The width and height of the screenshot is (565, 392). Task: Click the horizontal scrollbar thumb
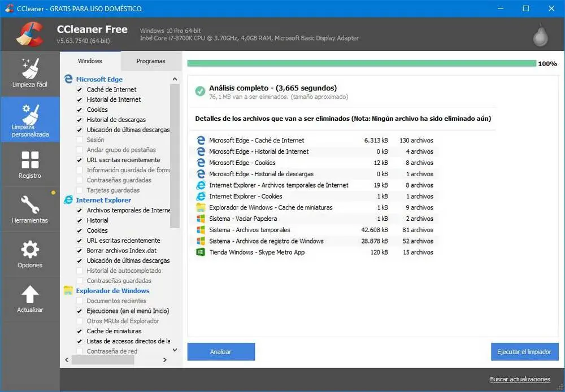point(103,360)
